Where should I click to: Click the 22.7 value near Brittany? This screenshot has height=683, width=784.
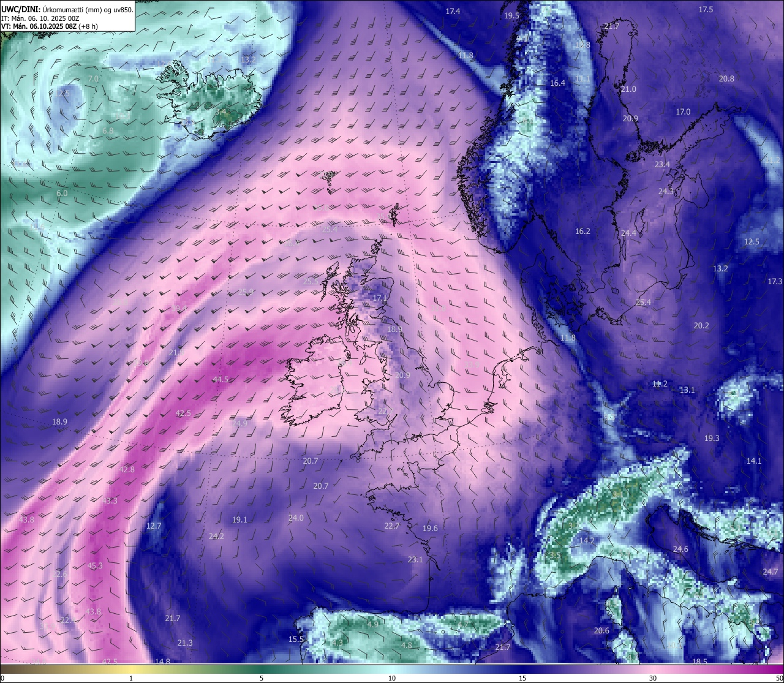coord(392,526)
